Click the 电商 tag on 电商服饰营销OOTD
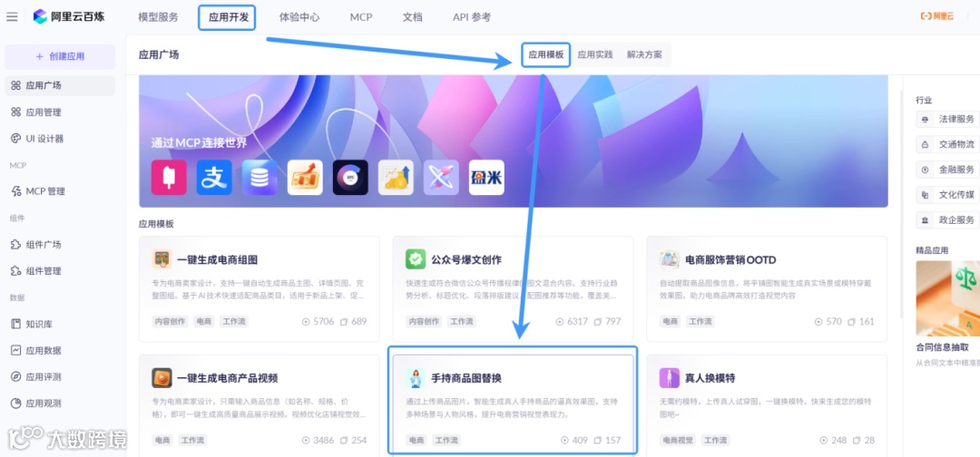Image resolution: width=980 pixels, height=457 pixels. point(670,322)
